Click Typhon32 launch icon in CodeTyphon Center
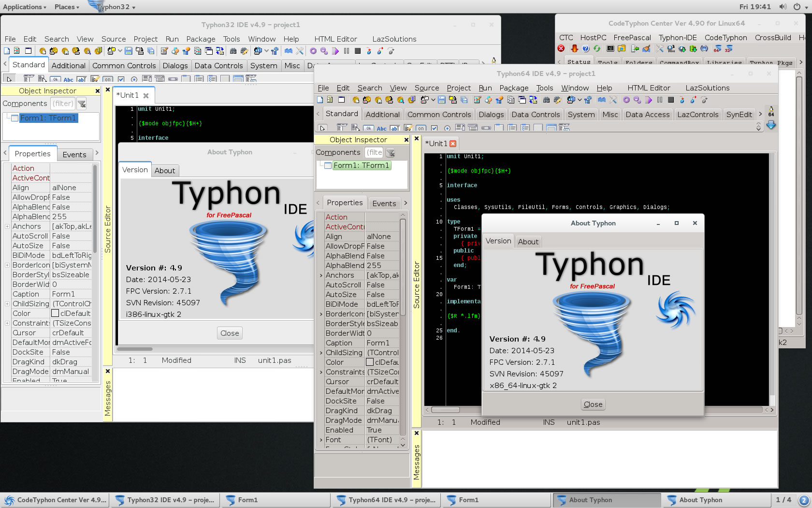 [x=729, y=48]
